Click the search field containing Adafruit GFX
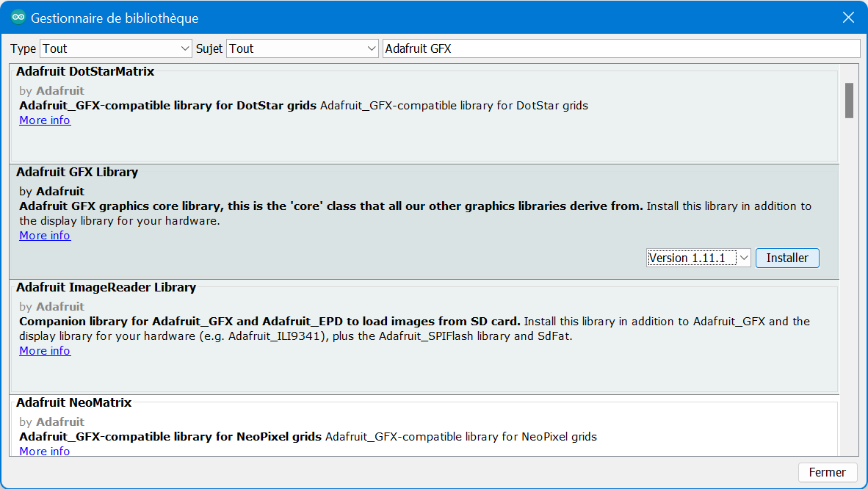 point(621,48)
